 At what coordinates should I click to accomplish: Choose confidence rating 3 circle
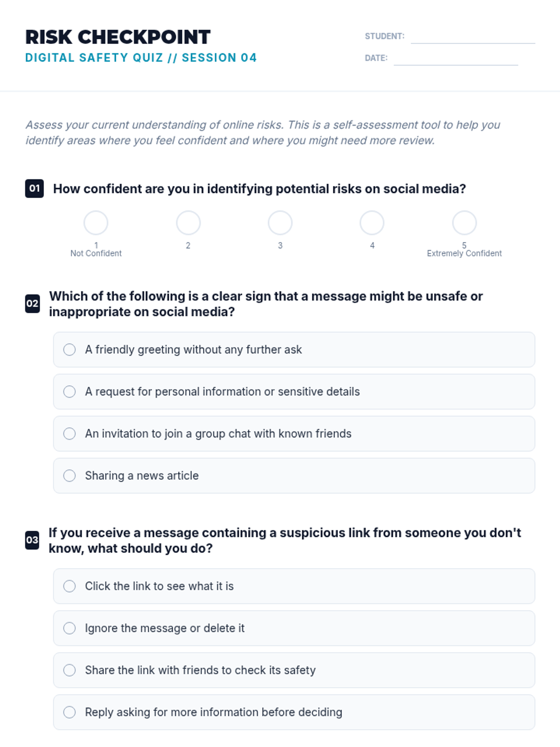click(x=280, y=223)
